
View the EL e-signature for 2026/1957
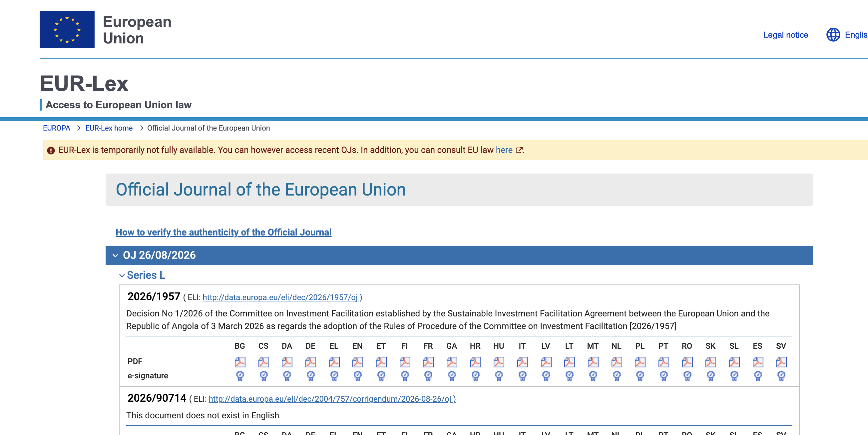coord(334,376)
